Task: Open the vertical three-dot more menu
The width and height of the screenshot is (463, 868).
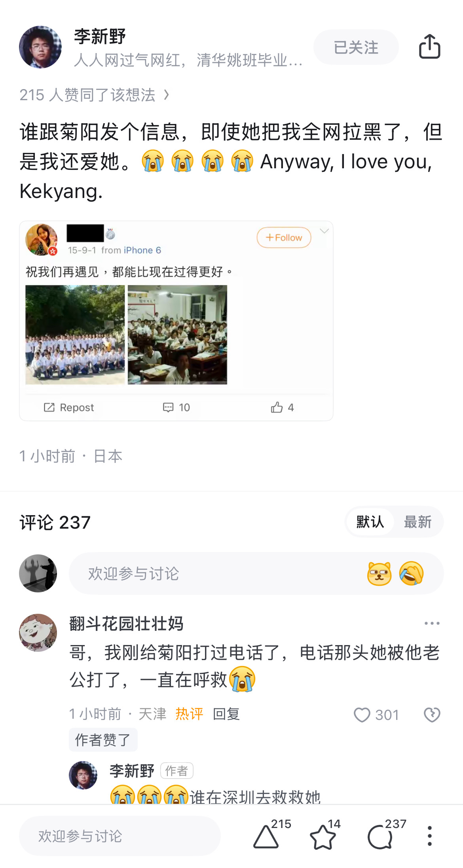Action: [430, 836]
